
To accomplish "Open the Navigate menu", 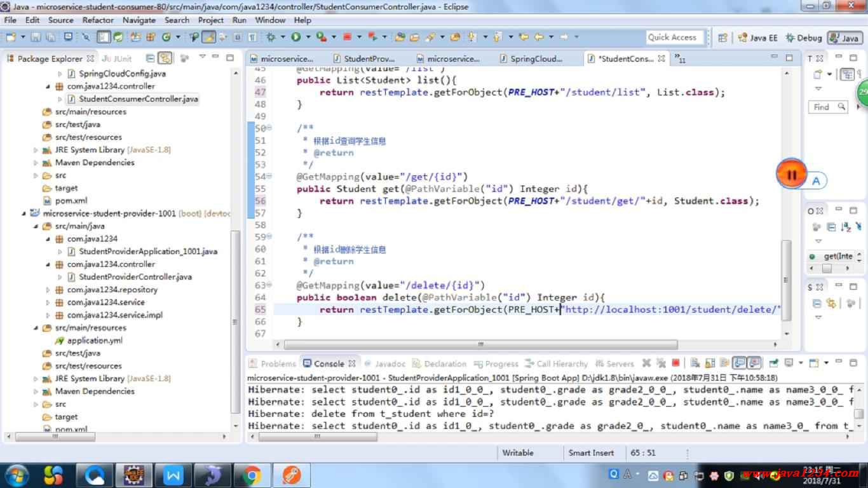I will click(x=139, y=20).
